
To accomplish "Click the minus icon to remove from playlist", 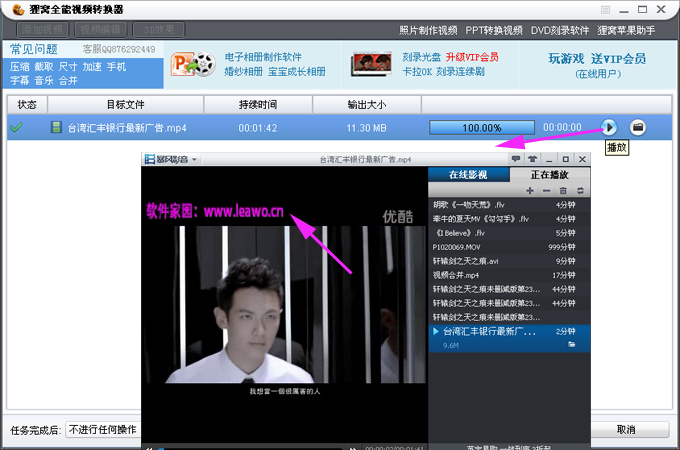I will [546, 190].
